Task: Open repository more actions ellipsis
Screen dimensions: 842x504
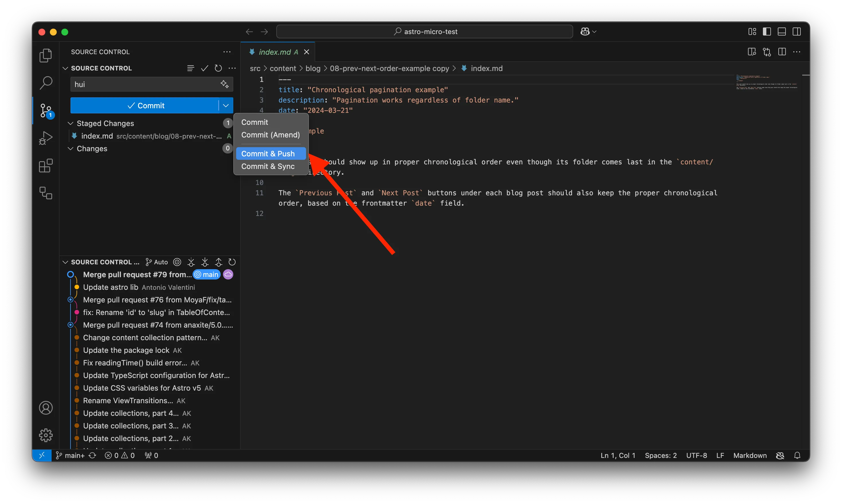Action: 232,68
